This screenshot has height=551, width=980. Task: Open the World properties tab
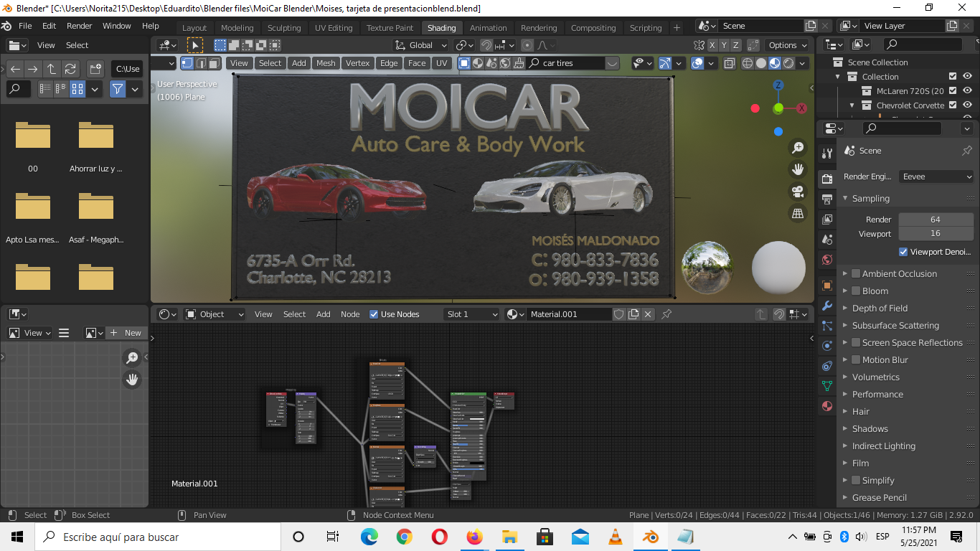tap(827, 260)
